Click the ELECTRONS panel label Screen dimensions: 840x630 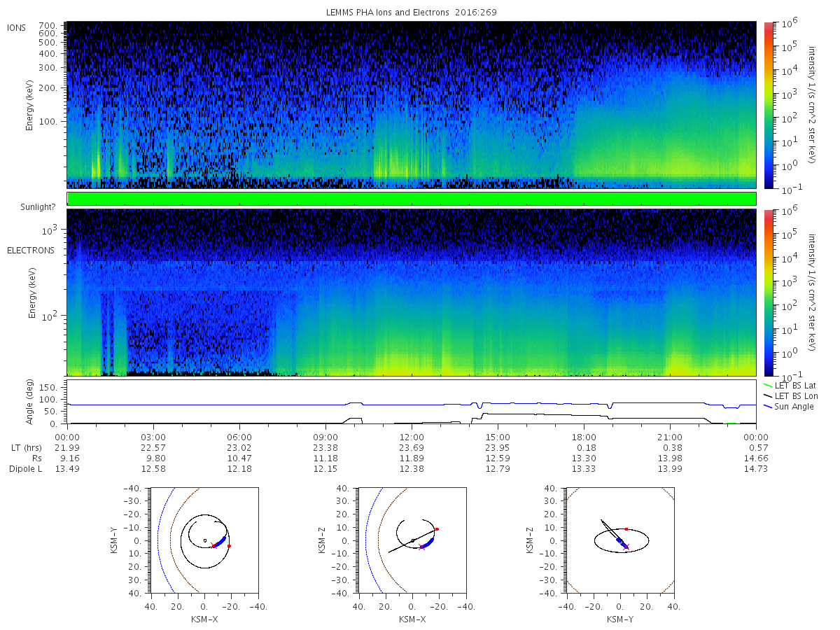pos(30,250)
